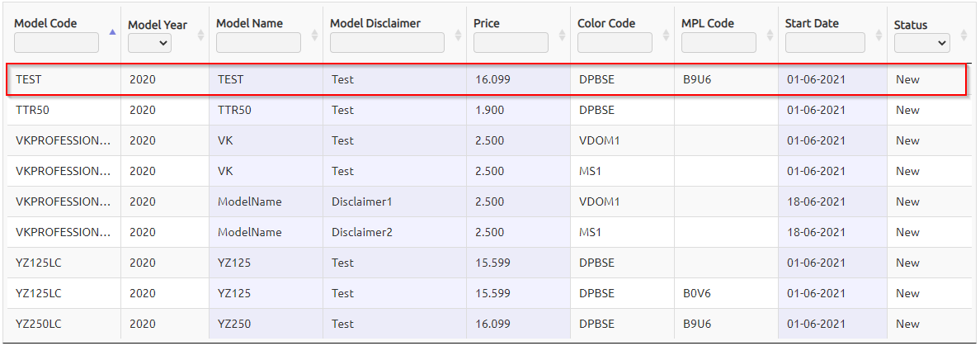The width and height of the screenshot is (980, 346).
Task: Focus the Start Date filter field
Action: point(825,43)
